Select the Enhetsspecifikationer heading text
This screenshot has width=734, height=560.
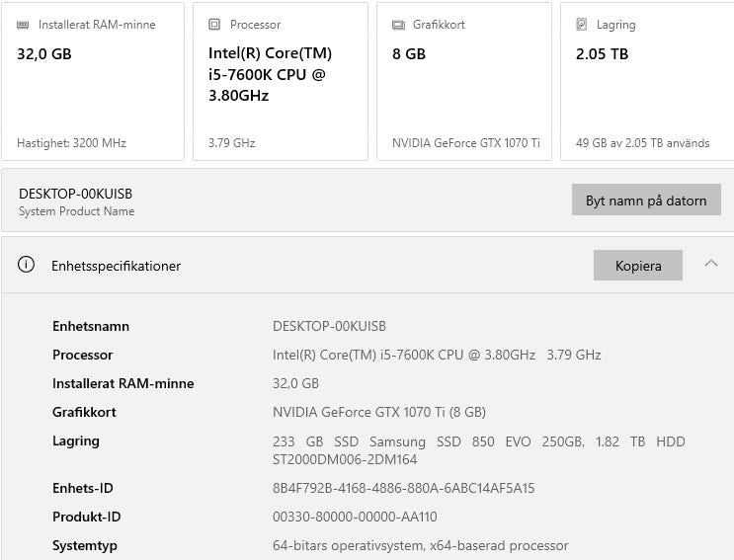click(x=116, y=266)
